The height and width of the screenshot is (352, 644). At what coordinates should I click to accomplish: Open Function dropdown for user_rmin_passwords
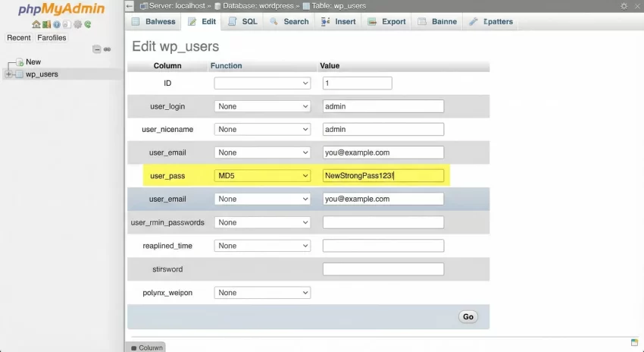262,222
